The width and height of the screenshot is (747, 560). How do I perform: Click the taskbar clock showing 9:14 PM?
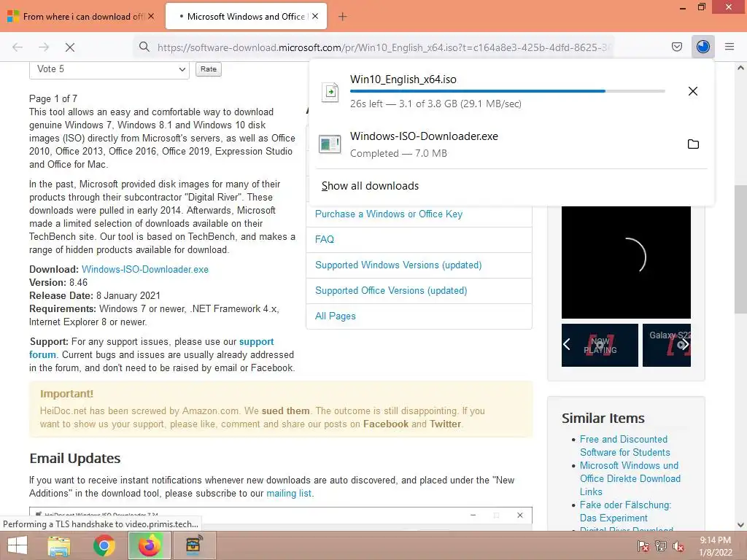(x=716, y=546)
